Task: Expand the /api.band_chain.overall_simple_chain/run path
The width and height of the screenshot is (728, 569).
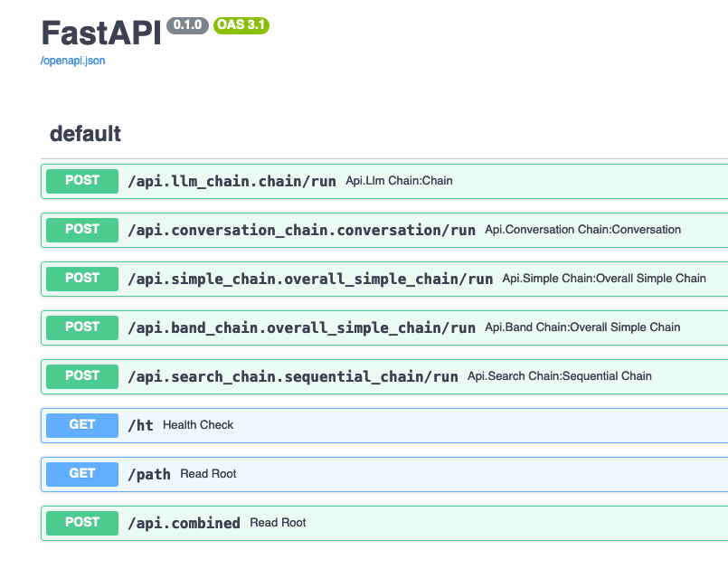Action: (301, 328)
